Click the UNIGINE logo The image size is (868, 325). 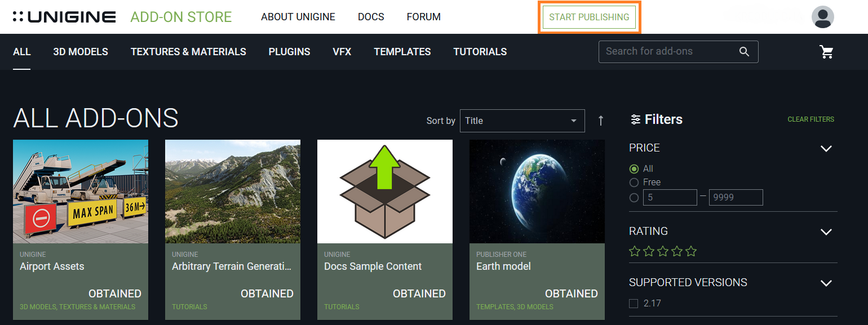click(x=64, y=17)
